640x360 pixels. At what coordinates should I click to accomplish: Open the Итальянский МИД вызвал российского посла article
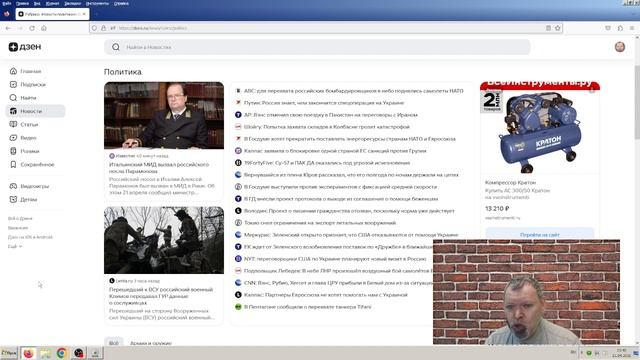click(159, 168)
